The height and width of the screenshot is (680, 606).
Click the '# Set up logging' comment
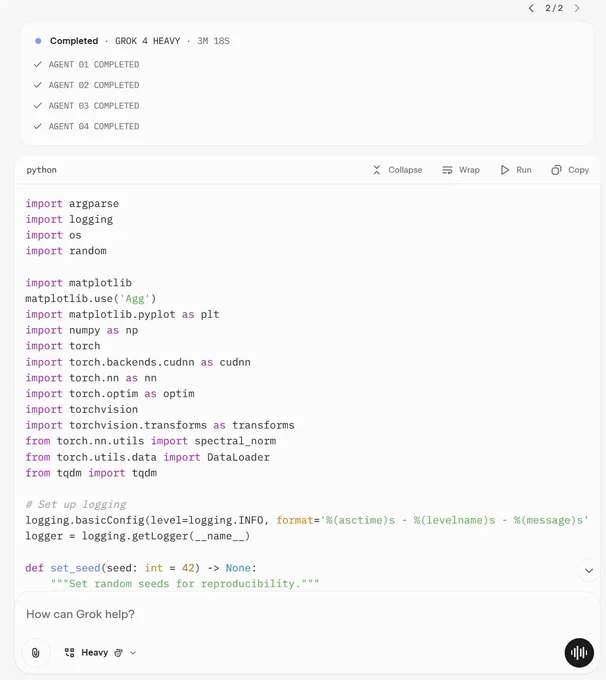coord(76,504)
